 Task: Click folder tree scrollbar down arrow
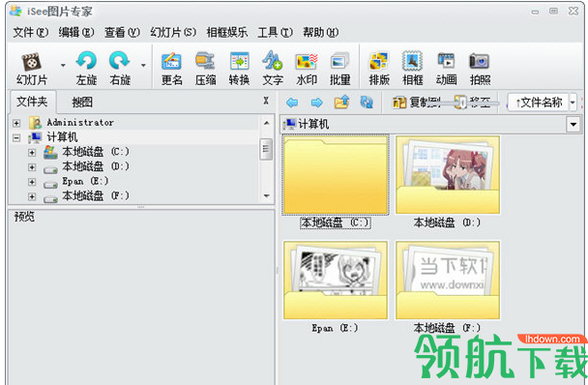click(266, 195)
